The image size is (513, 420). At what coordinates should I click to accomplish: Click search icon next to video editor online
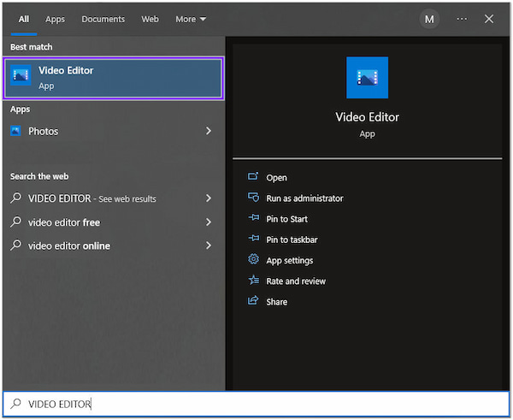pos(15,245)
